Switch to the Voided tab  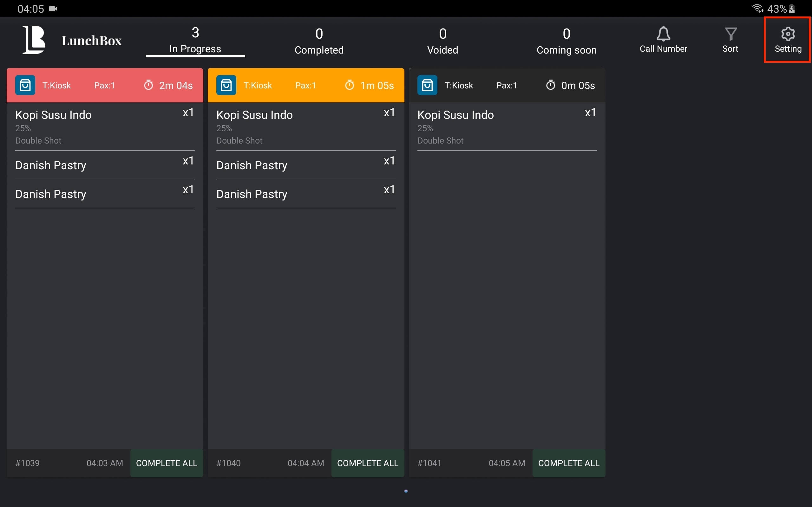pos(442,41)
